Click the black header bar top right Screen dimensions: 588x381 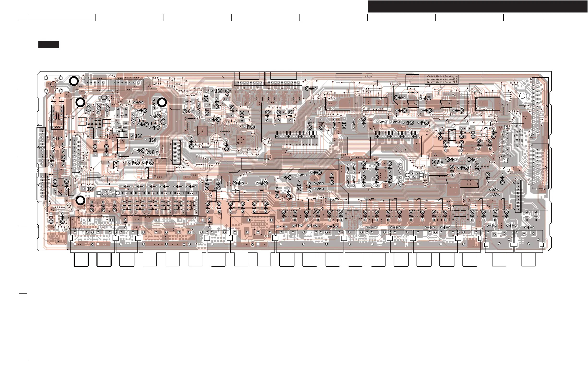[477, 6]
